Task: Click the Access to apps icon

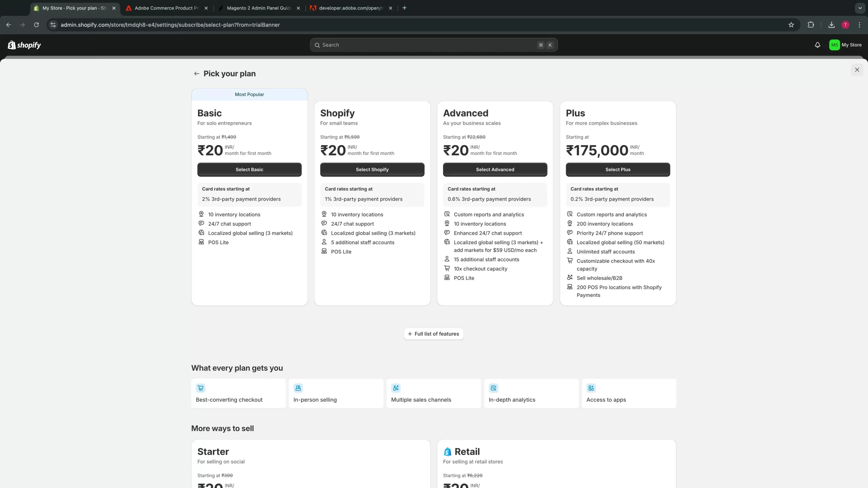Action: click(x=591, y=388)
